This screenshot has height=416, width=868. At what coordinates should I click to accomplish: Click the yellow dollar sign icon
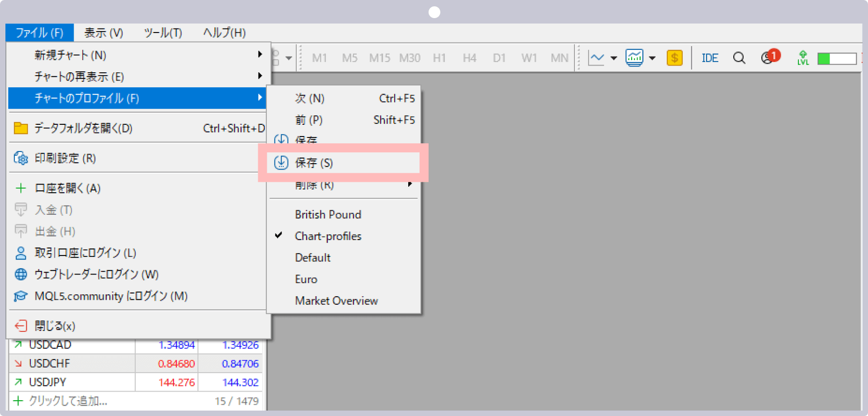click(x=674, y=58)
